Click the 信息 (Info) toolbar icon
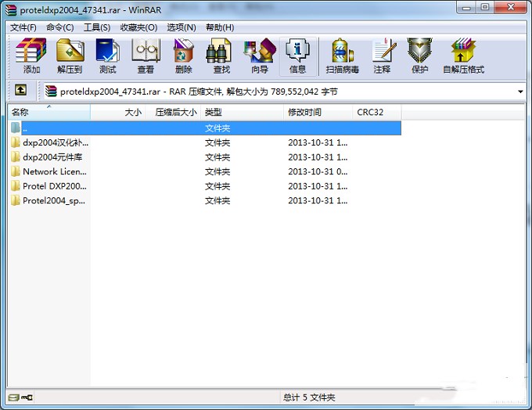Image resolution: width=532 pixels, height=410 pixels. (x=297, y=51)
